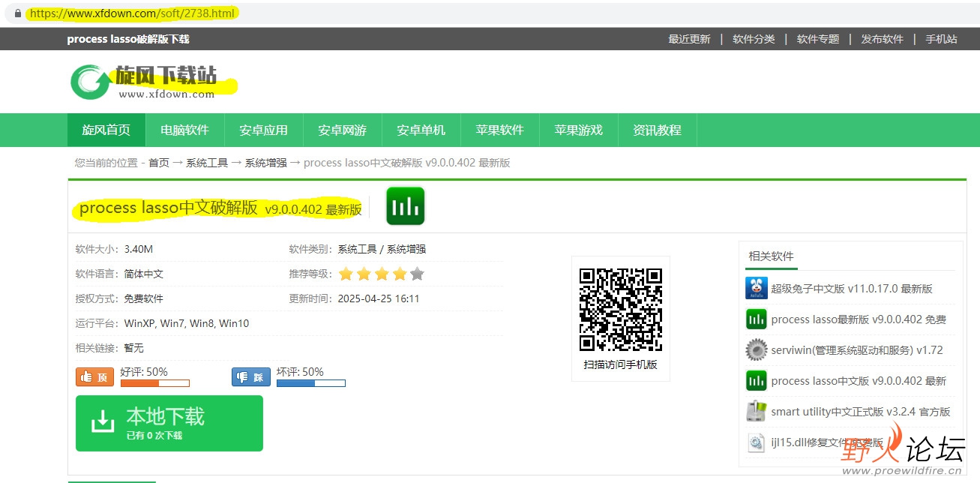980x483 pixels.
Task: Click 系统增强 in the breadcrumb
Action: (265, 163)
